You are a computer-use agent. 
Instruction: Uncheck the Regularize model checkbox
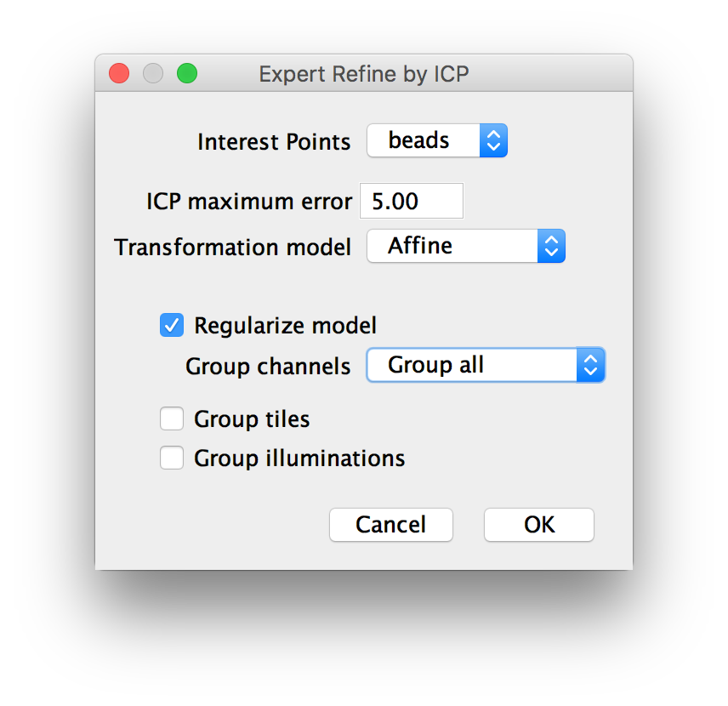(172, 325)
